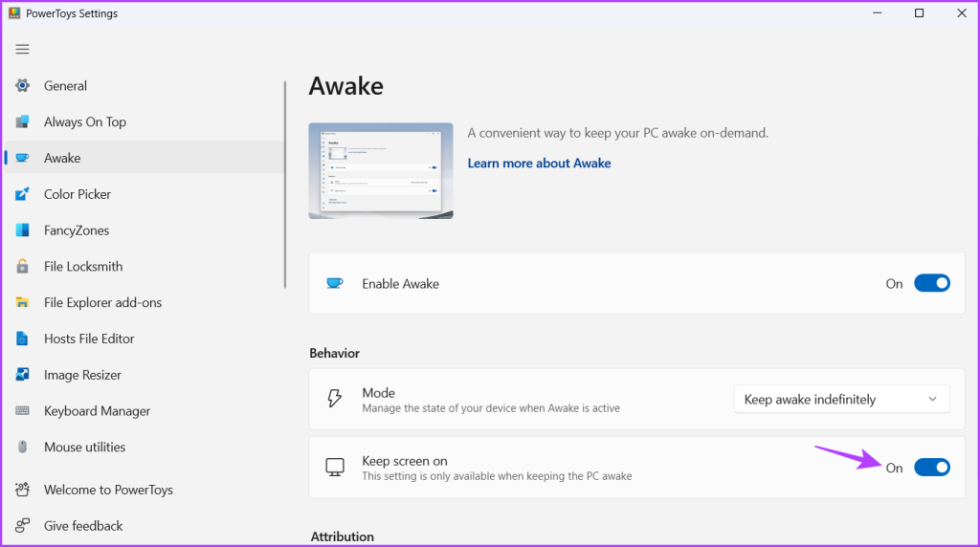The height and width of the screenshot is (547, 980).
Task: Turn off the Enable Awake toggle
Action: (932, 283)
